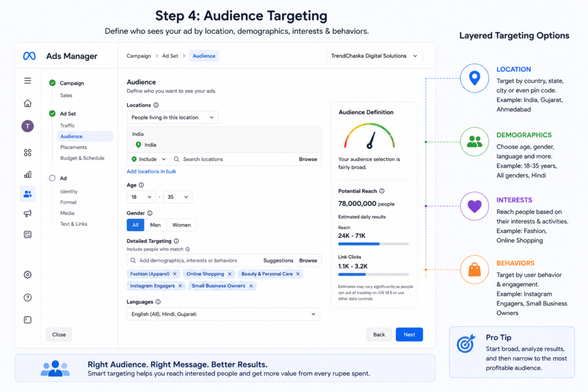Remove the Online Shopping targeting tag
588x392 pixels.
230,274
